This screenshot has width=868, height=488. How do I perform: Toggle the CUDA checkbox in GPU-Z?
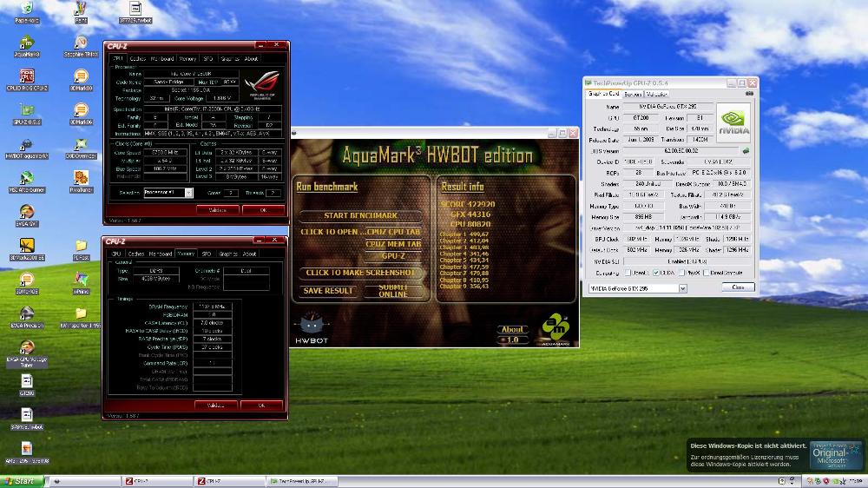655,273
